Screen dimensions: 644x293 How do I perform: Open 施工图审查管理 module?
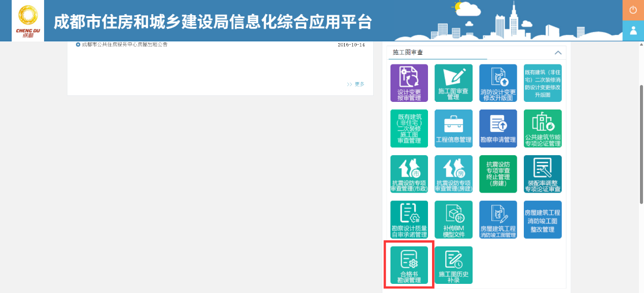pyautogui.click(x=453, y=83)
